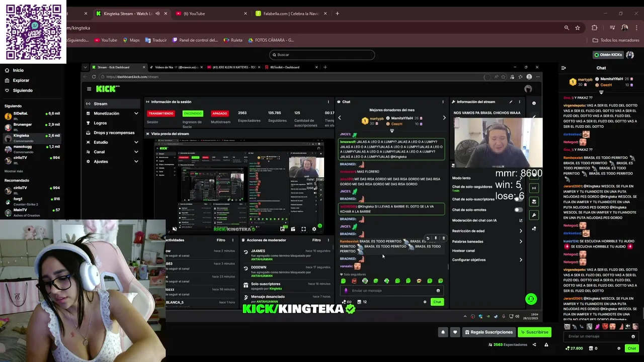Edit stream information with the pencil icon
644x362 pixels.
point(511,102)
